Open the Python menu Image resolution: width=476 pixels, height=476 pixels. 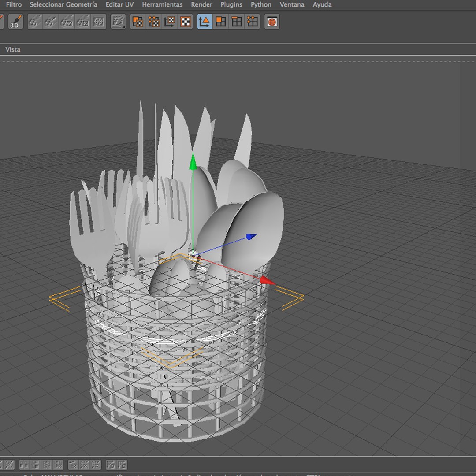[261, 4]
